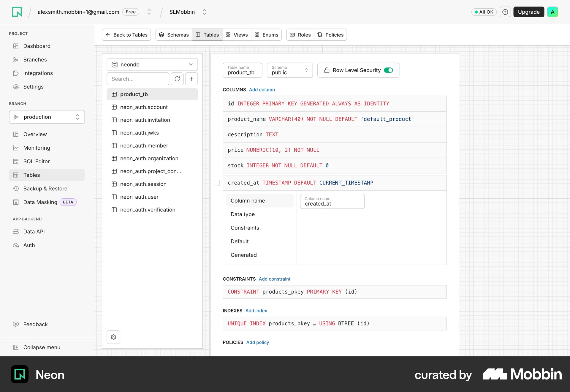Click the SQL Editor icon
This screenshot has width=570, height=392.
pos(16,162)
